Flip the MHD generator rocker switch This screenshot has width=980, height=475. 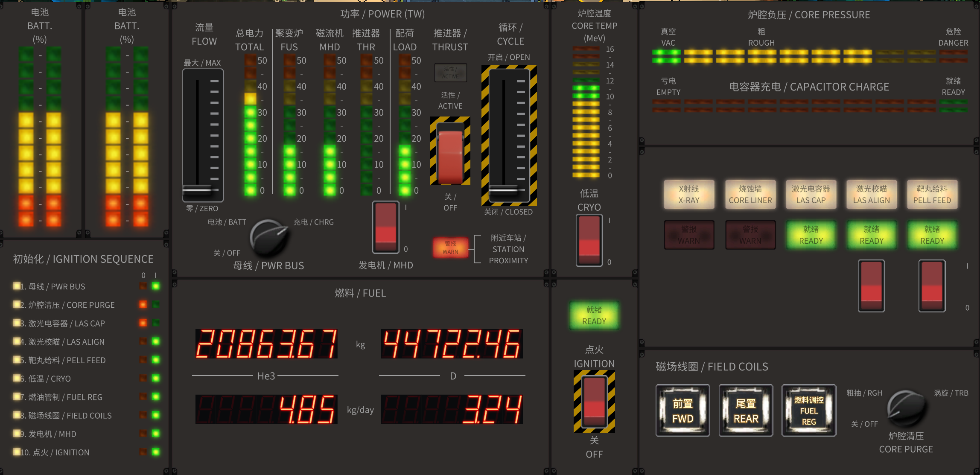click(x=386, y=227)
